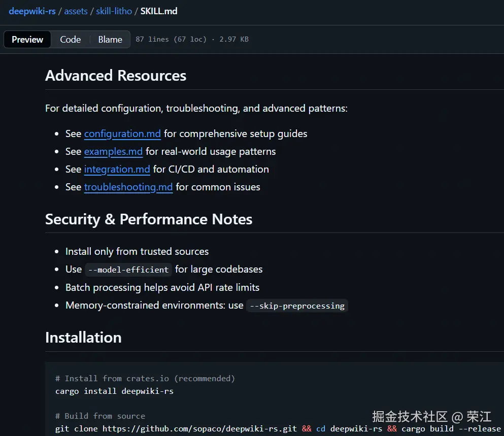
Task: Click the "Install from crates.io" comment line
Action: tap(145, 378)
